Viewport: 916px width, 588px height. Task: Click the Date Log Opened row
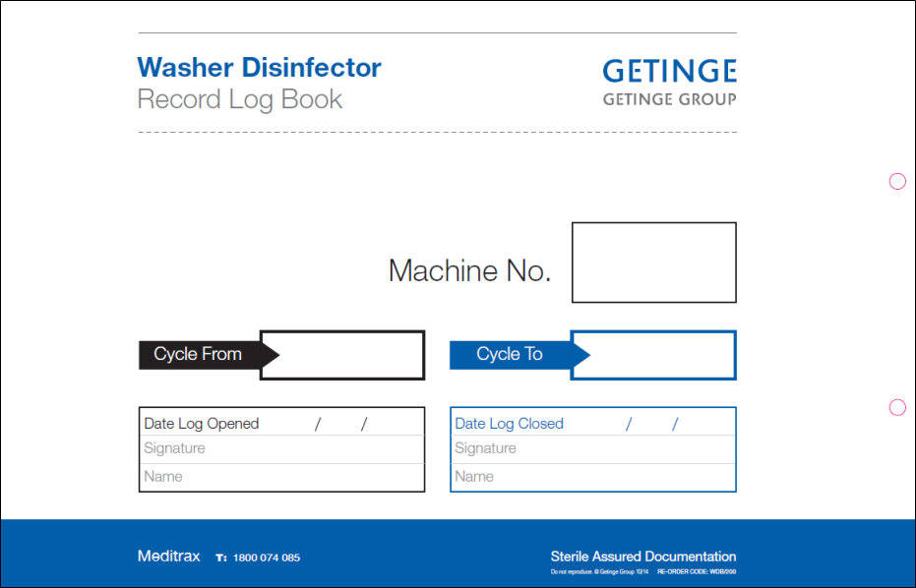(281, 422)
